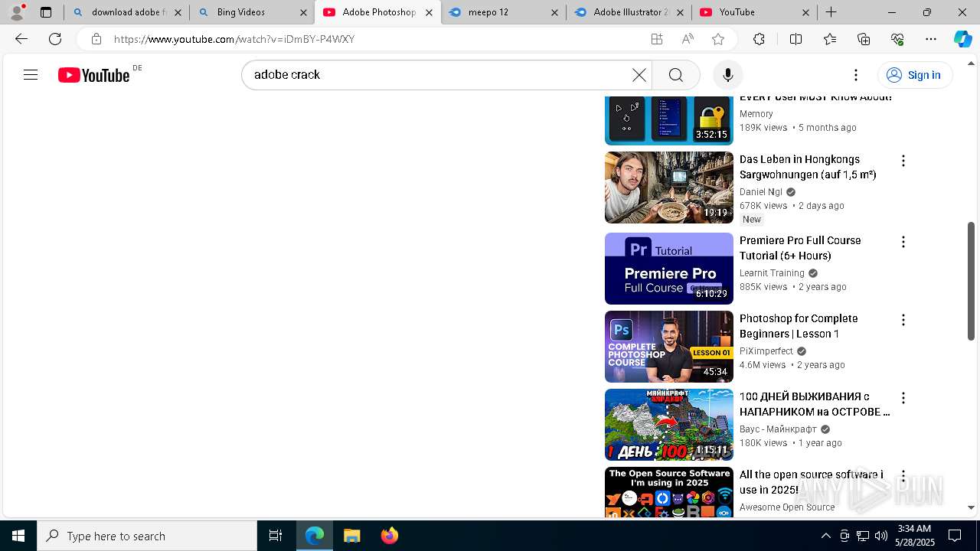
Task: Open Photoshop Complete Beginners thumbnail
Action: coord(669,347)
